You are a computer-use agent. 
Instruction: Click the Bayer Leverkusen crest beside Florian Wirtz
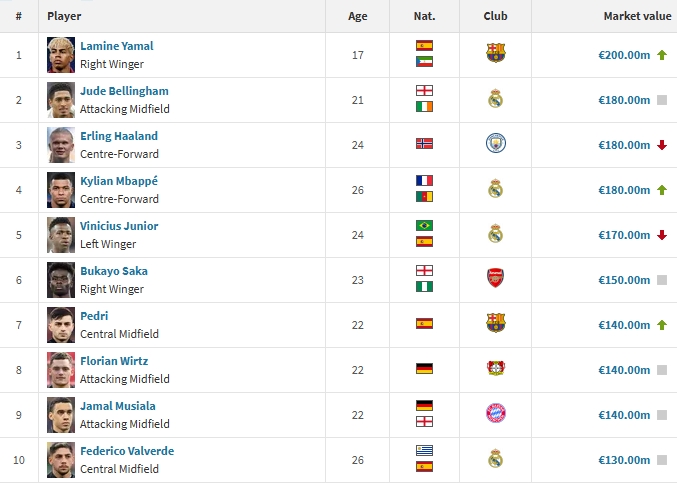pos(495,369)
